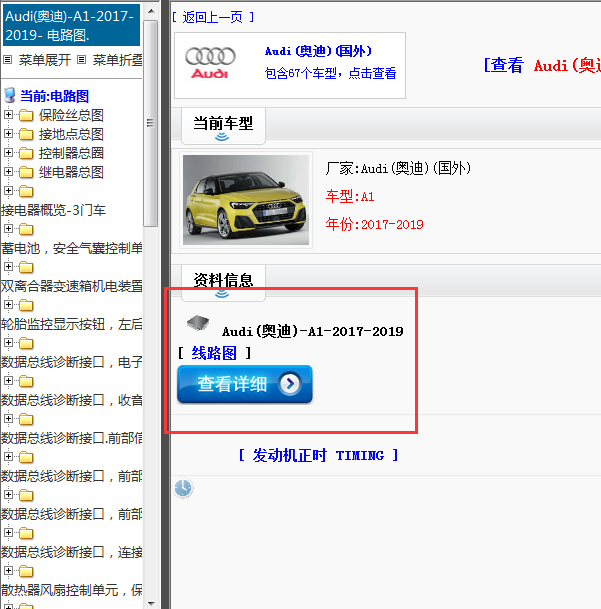Viewport: 601px width, 609px height.
Task: Expand the 轮胎监控显示按钮 node
Action: tap(8, 305)
